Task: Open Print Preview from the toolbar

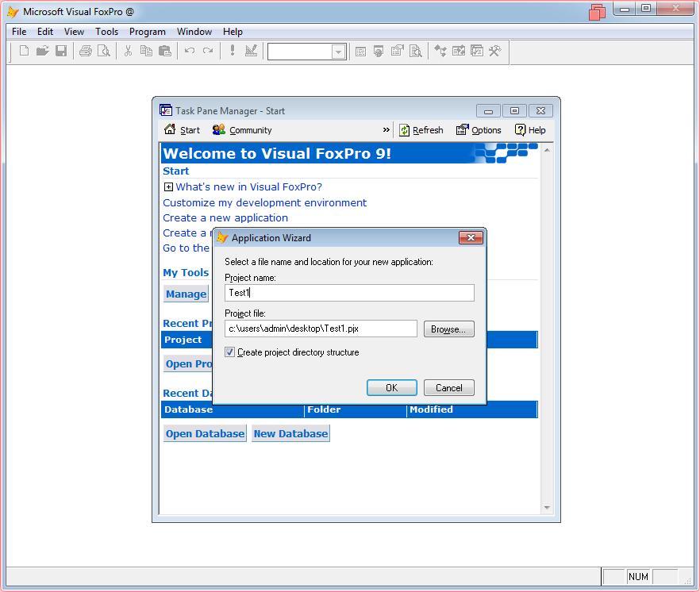Action: pos(104,51)
